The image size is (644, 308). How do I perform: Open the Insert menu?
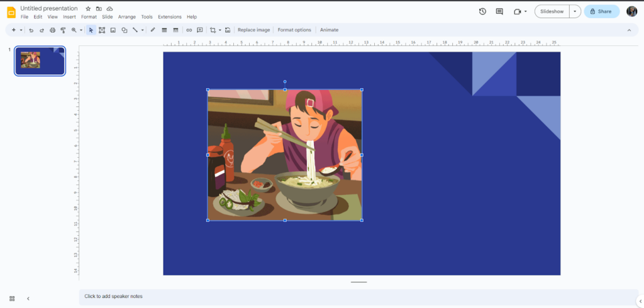(69, 17)
